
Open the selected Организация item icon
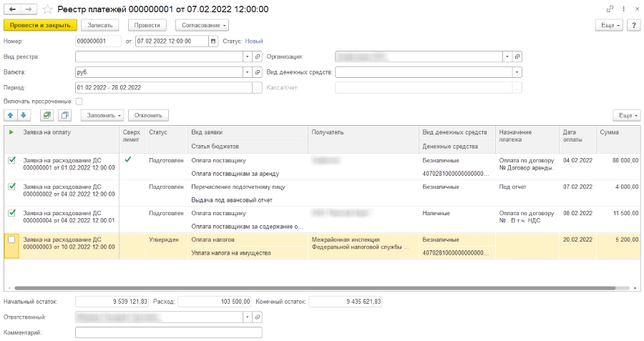(517, 56)
